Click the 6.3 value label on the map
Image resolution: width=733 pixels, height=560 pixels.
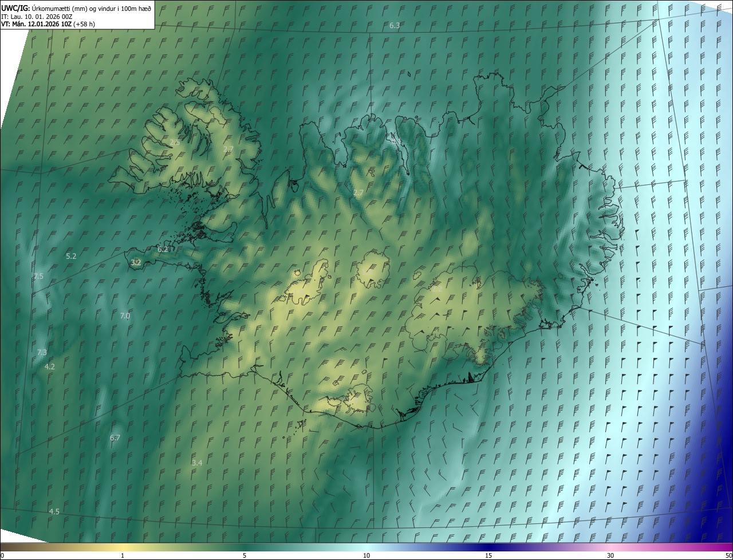(x=395, y=26)
